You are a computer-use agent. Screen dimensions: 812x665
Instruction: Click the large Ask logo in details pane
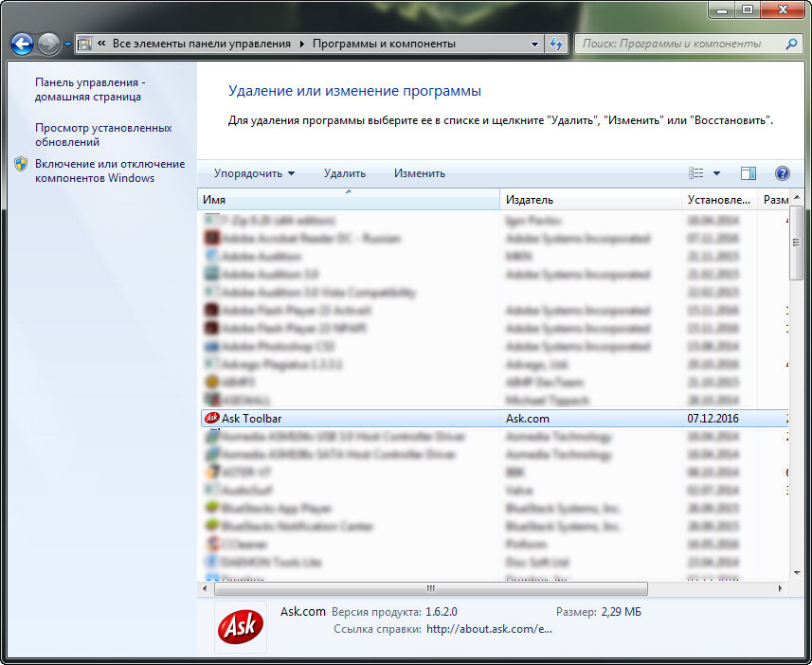pos(241,626)
